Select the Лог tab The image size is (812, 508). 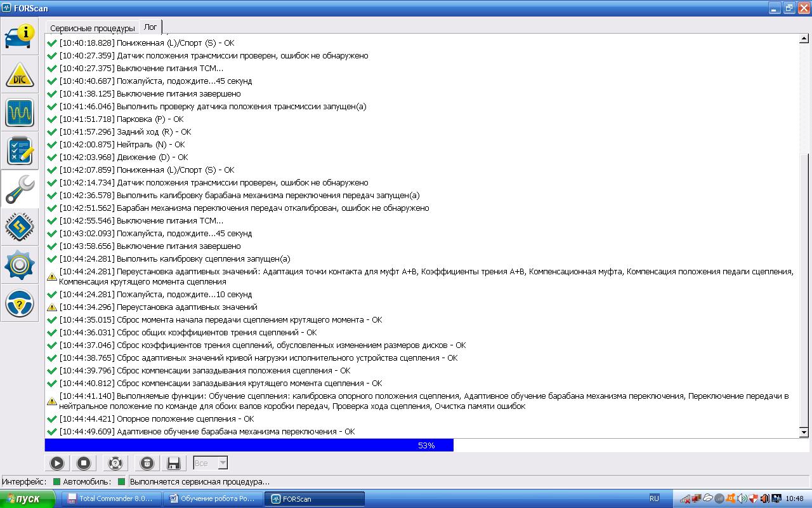coord(151,27)
